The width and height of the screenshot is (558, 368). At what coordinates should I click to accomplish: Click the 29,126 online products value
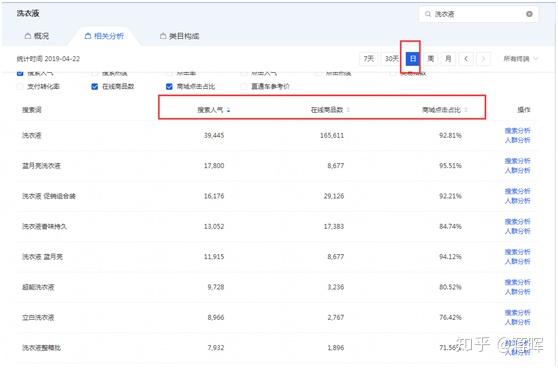[334, 196]
